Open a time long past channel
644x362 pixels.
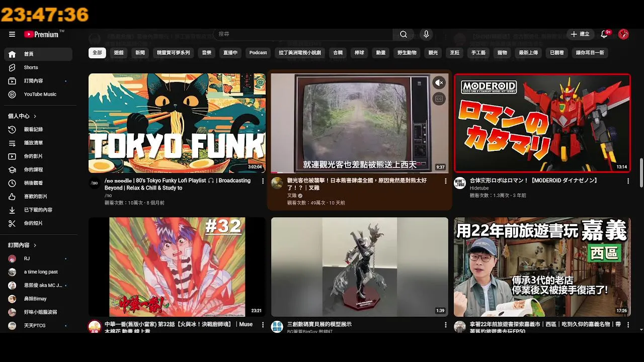coord(38,272)
